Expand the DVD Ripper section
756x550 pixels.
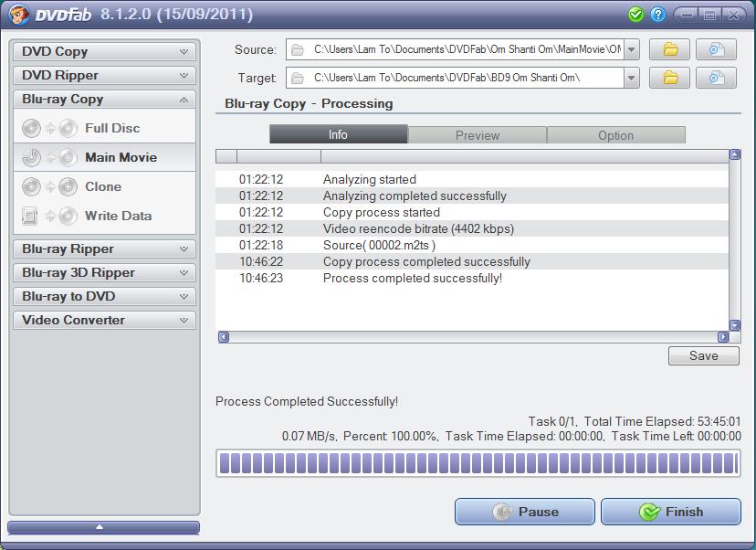(x=105, y=75)
